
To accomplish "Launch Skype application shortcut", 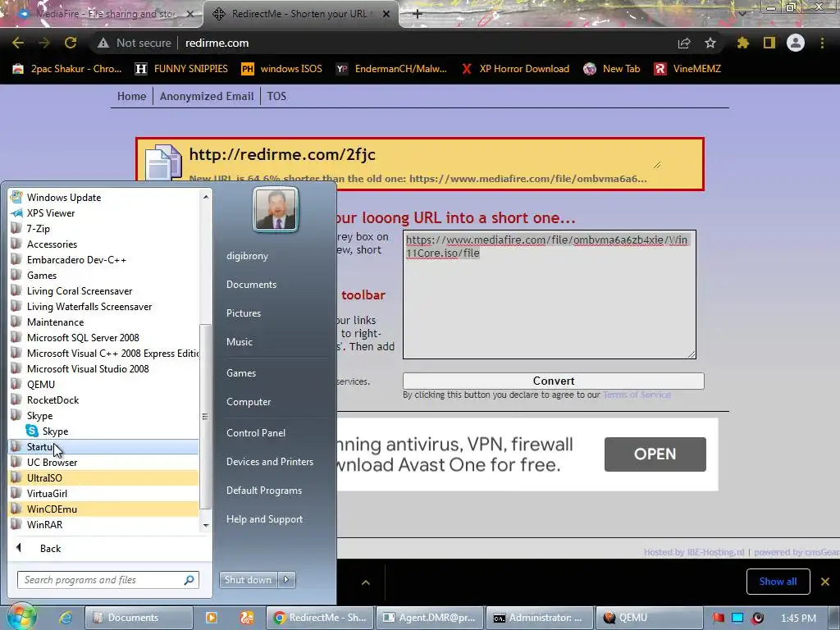I will pos(104,431).
